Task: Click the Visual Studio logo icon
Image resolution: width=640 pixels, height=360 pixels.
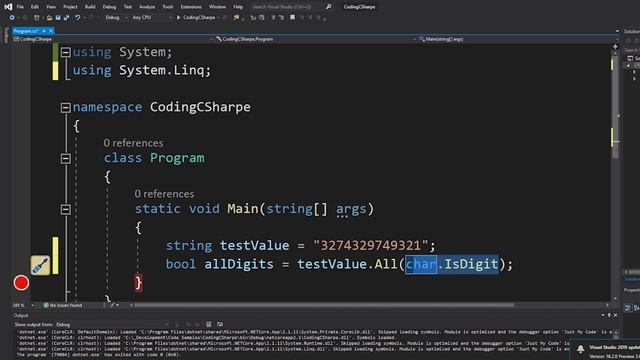Action: tap(8, 7)
